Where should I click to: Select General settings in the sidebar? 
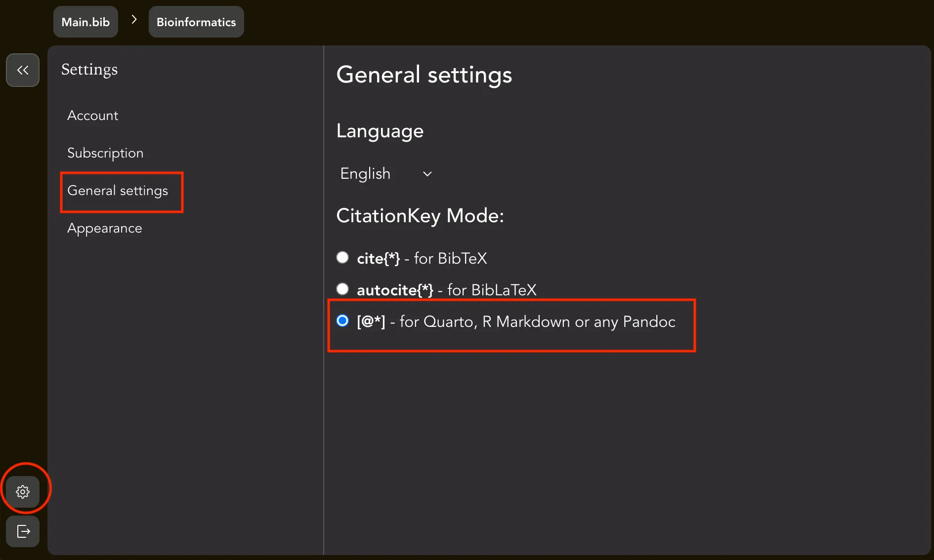click(118, 191)
